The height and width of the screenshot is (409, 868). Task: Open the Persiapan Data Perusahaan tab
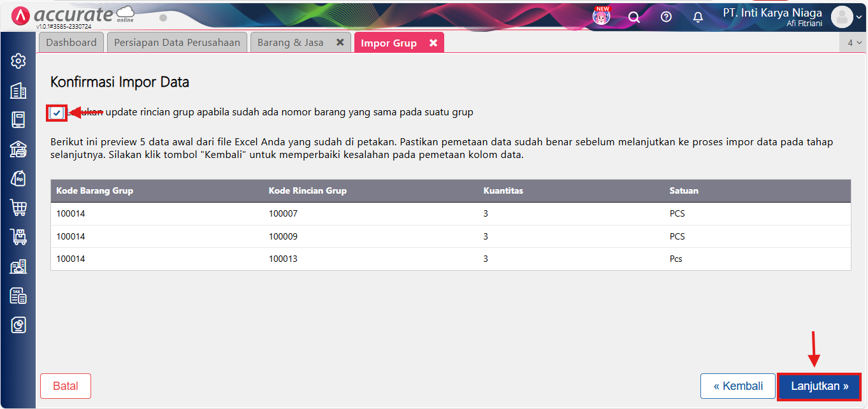tap(177, 41)
